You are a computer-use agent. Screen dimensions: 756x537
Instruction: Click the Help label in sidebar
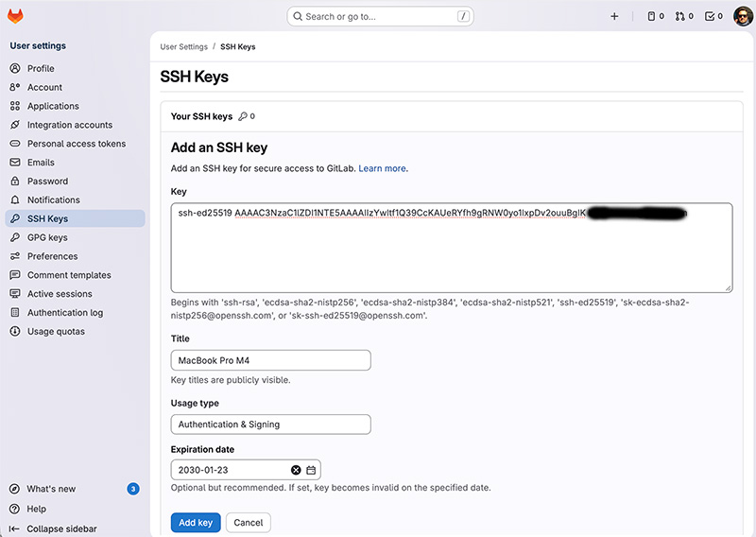point(36,509)
